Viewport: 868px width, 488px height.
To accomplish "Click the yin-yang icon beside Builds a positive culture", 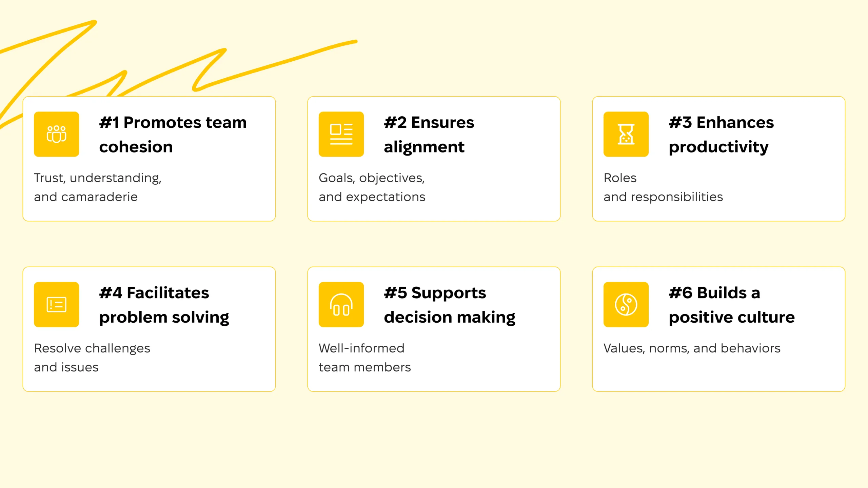I will (x=626, y=304).
